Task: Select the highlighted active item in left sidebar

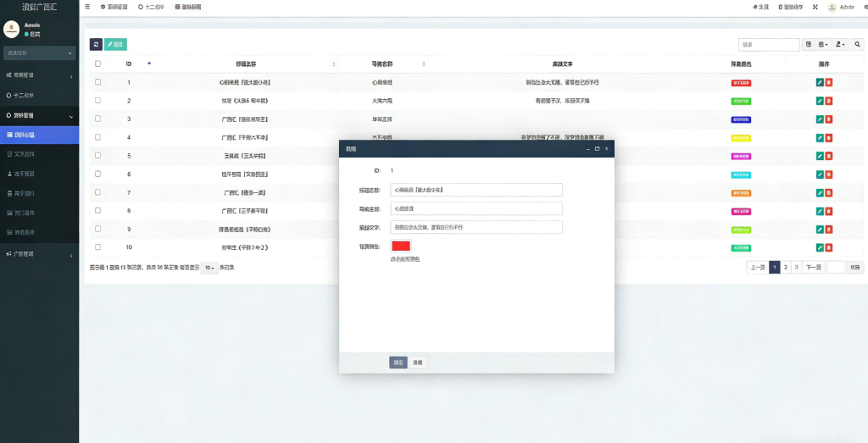Action: pyautogui.click(x=39, y=135)
